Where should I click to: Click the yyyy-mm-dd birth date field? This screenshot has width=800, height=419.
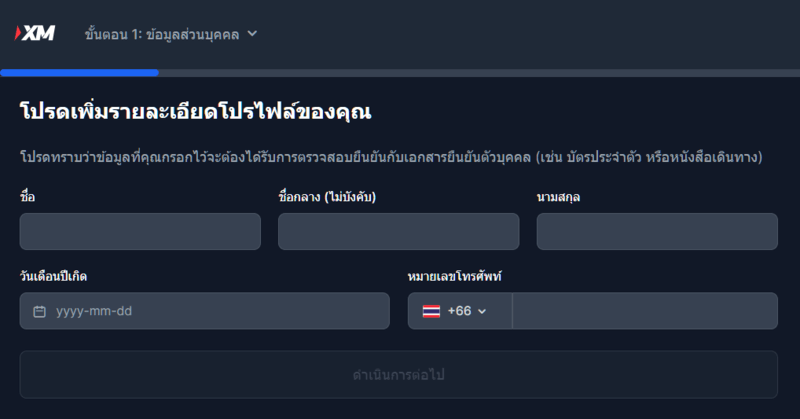coord(215,311)
